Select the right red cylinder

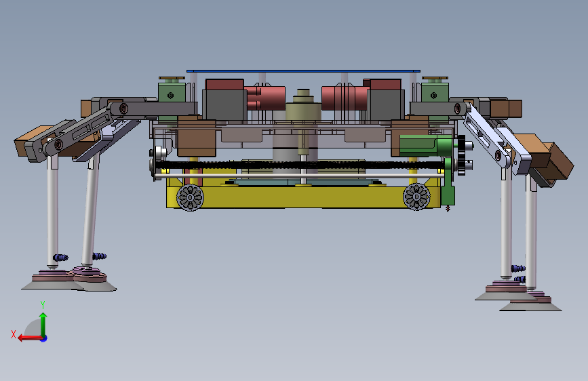346,98
